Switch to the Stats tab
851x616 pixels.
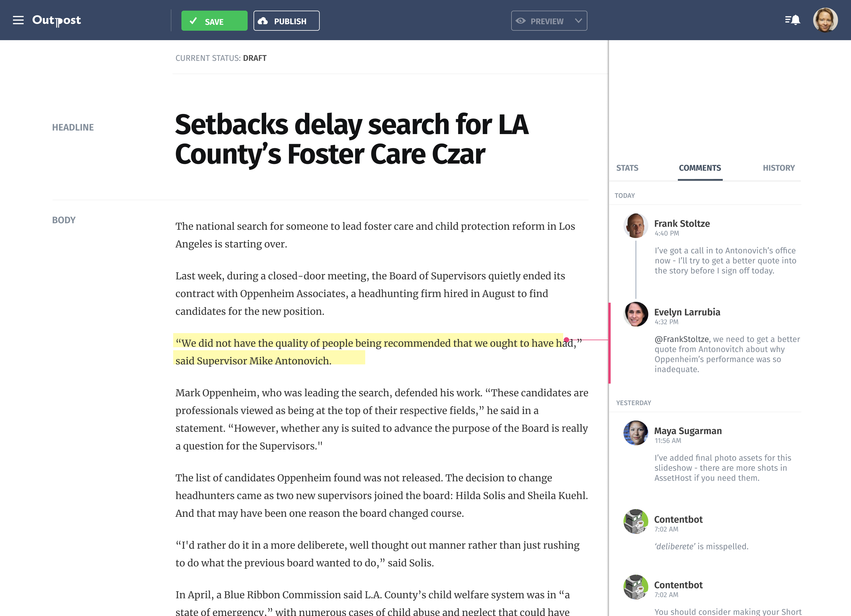[x=627, y=168]
